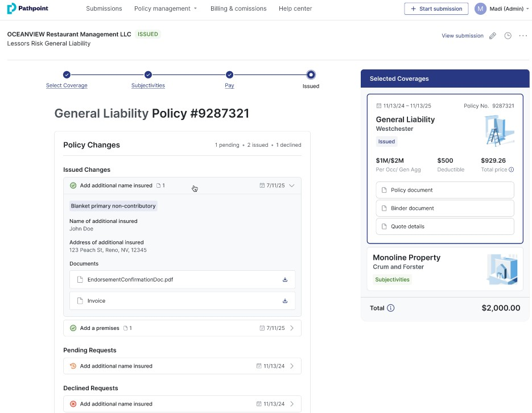Click the Start submission button
This screenshot has height=413, width=532.
click(x=436, y=9)
